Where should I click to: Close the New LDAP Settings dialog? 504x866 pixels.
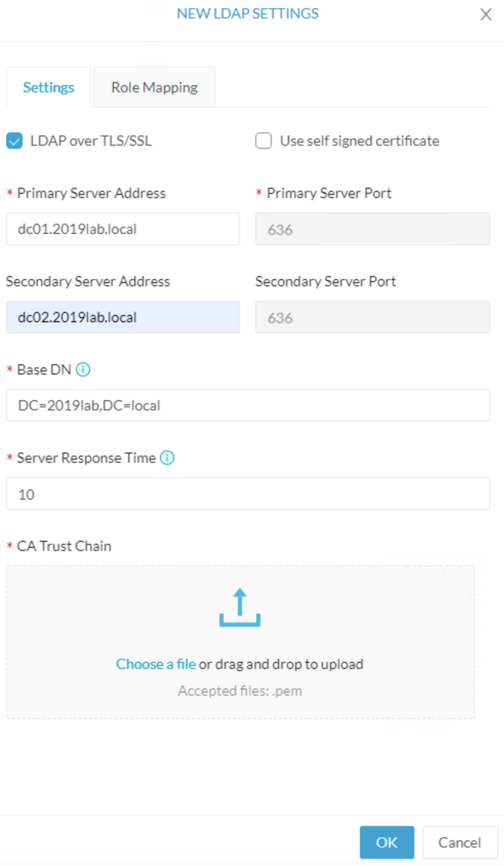485,15
